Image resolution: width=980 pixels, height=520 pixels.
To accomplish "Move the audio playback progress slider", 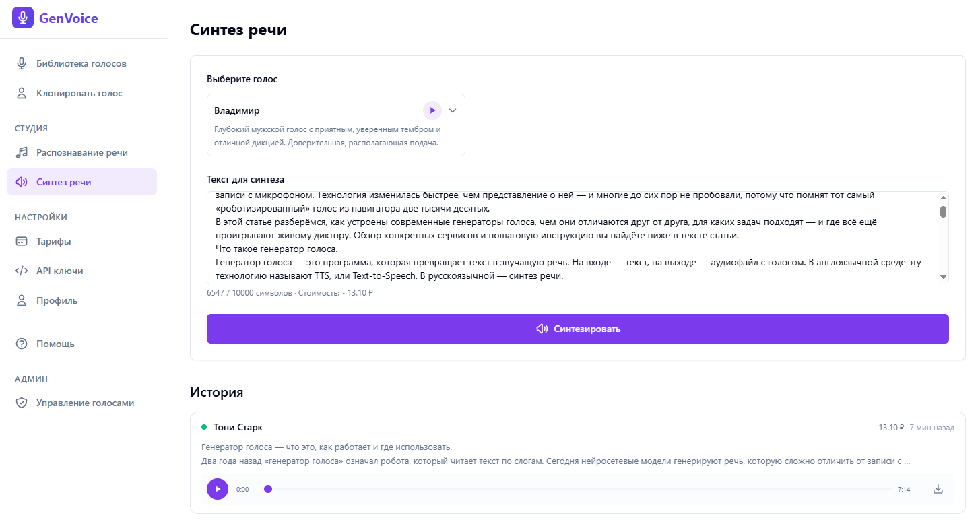I will point(268,489).
